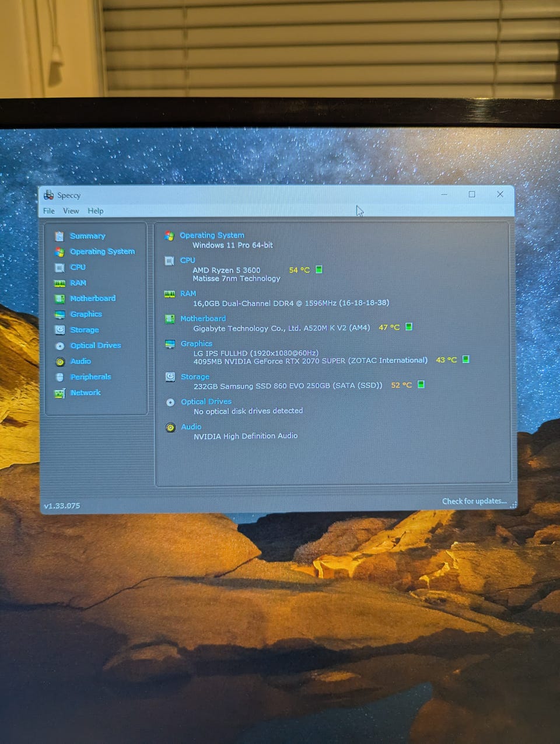Click the RAM stick icon in sidebar
The height and width of the screenshot is (744, 560).
point(60,284)
